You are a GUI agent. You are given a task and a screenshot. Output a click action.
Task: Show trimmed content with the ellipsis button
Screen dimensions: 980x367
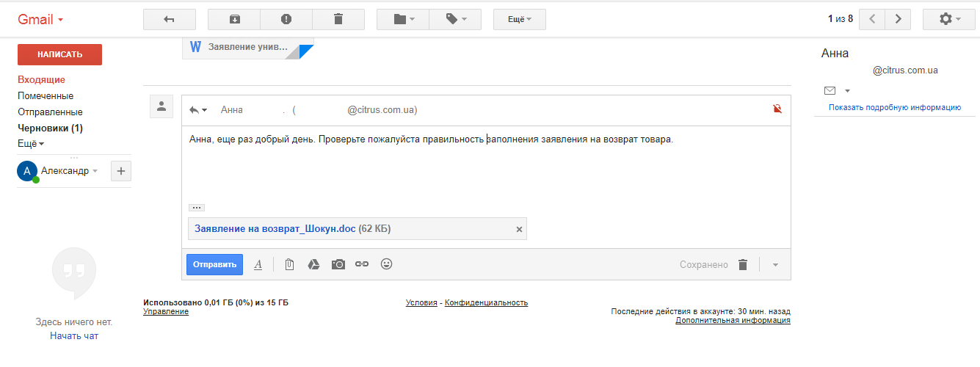196,208
